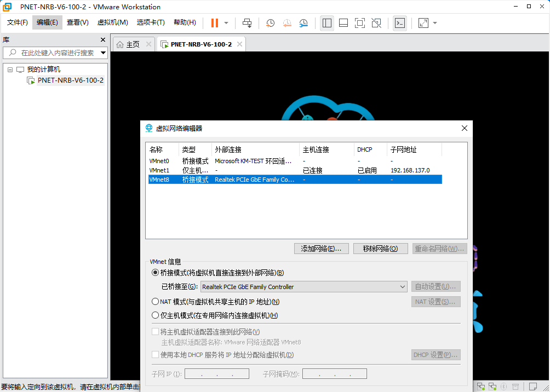The height and width of the screenshot is (392, 550).
Task: Toggle the console view icon
Action: coord(400,23)
